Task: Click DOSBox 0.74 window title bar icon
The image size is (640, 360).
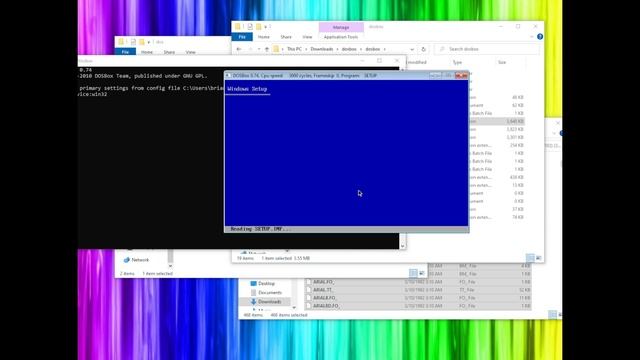Action: pos(228,76)
